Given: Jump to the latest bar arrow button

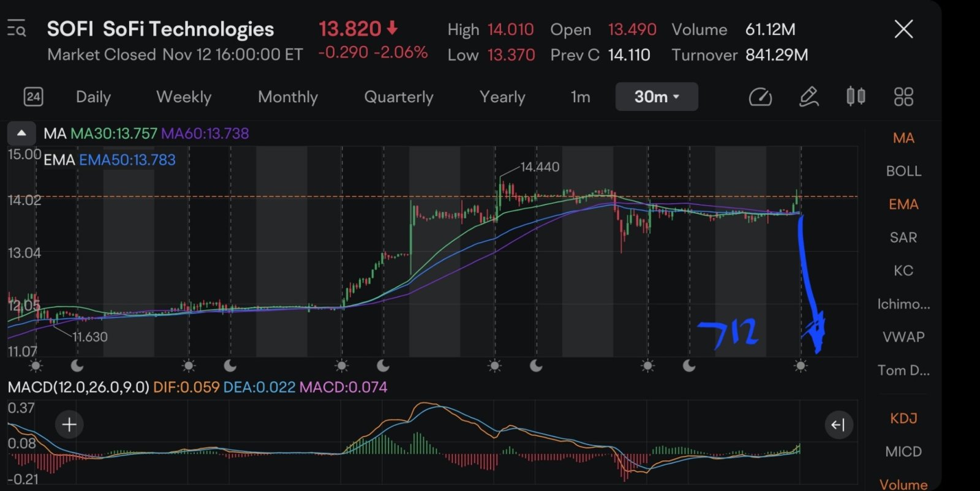Looking at the screenshot, I should click(x=839, y=424).
